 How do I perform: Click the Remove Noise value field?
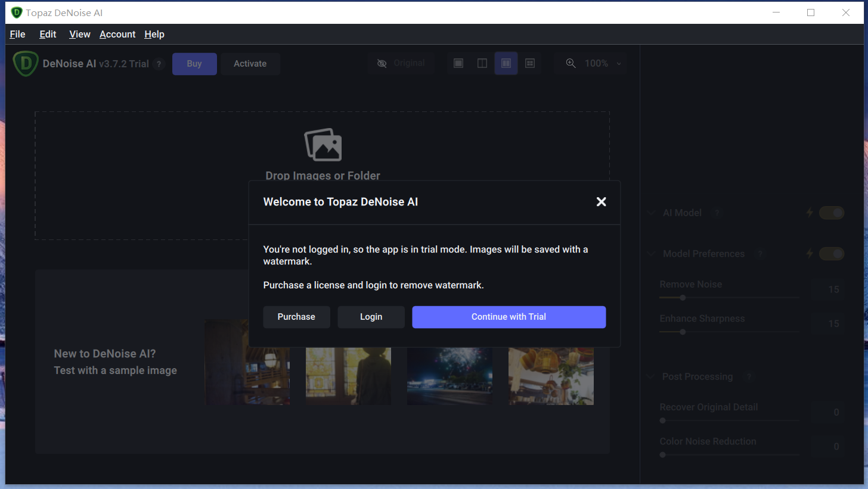pyautogui.click(x=828, y=289)
